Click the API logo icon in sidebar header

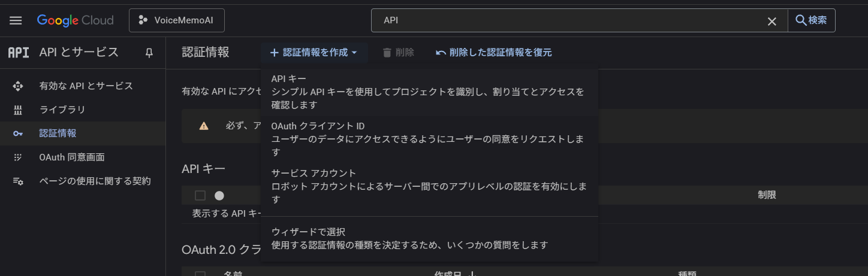coord(19,53)
